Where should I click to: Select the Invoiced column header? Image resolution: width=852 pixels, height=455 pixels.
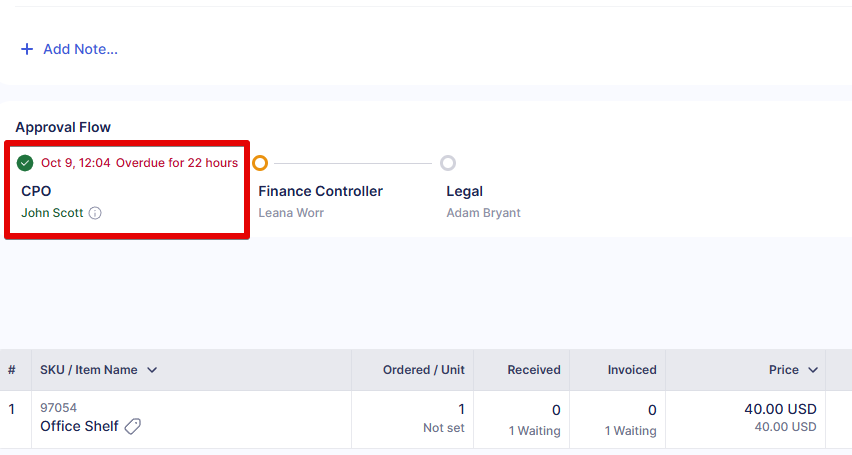tap(632, 370)
